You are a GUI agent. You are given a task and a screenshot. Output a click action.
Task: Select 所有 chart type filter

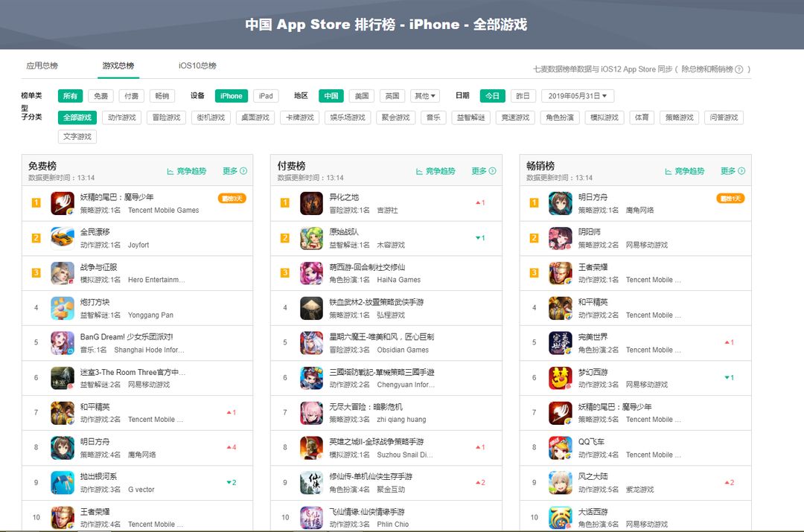pos(70,96)
